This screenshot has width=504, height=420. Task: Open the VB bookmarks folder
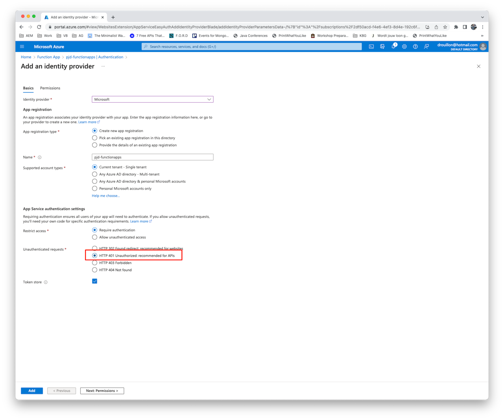point(62,36)
